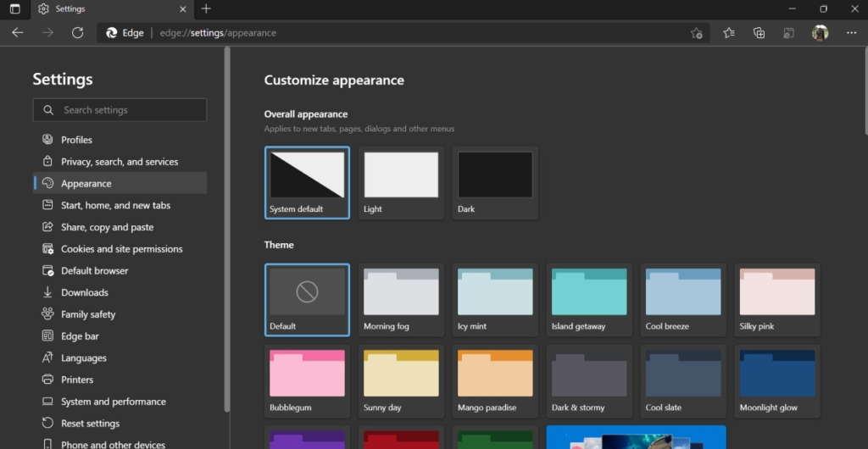
Task: Open a new tab with plus button
Action: [x=206, y=8]
